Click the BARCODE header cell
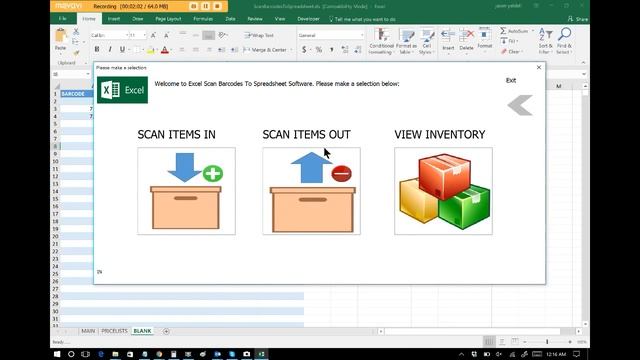Viewport: 640px width, 360px height. point(77,94)
